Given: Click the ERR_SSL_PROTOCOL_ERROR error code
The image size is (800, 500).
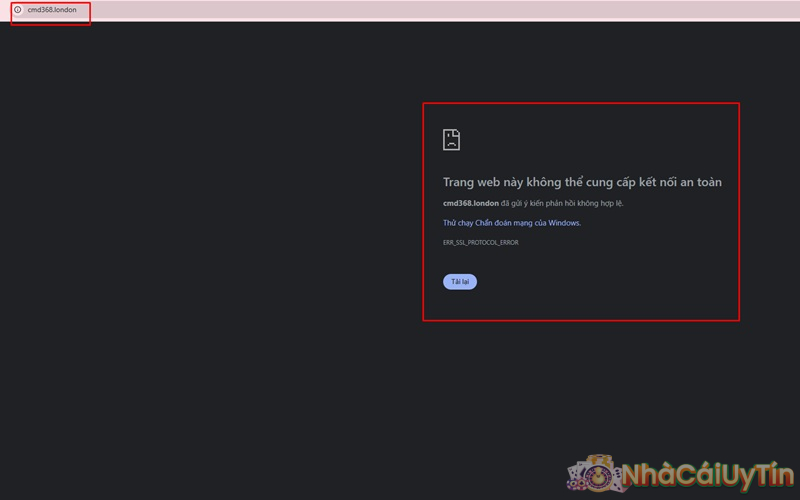Looking at the screenshot, I should 480,242.
